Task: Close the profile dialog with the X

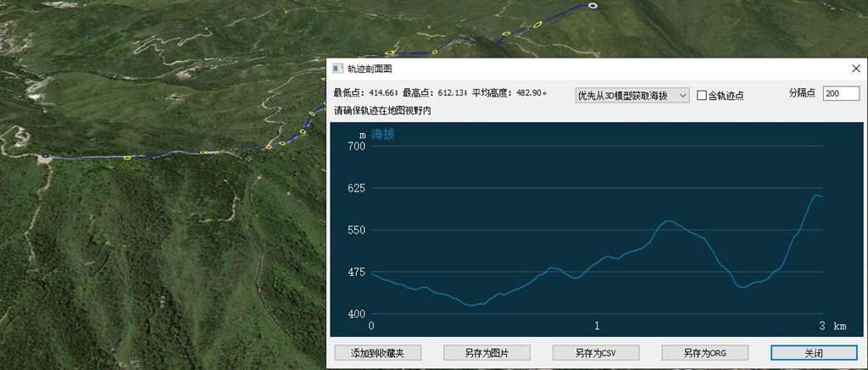Action: click(854, 69)
